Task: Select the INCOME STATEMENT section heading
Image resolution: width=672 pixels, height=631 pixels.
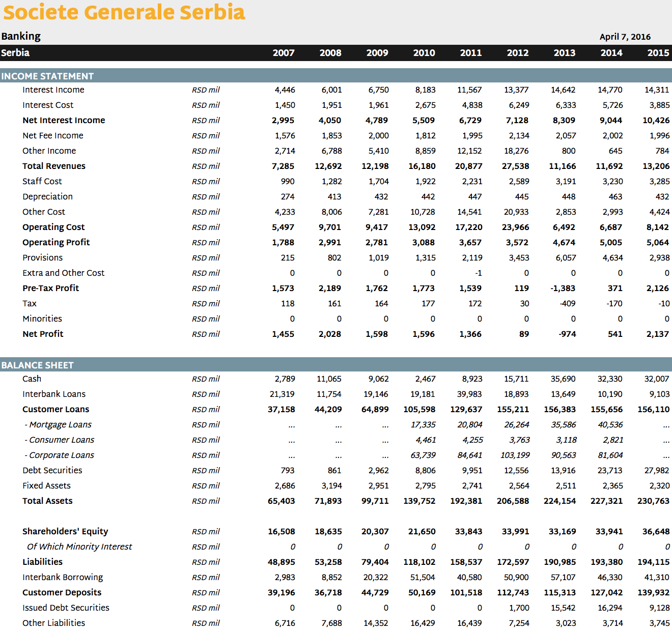Action: click(47, 76)
